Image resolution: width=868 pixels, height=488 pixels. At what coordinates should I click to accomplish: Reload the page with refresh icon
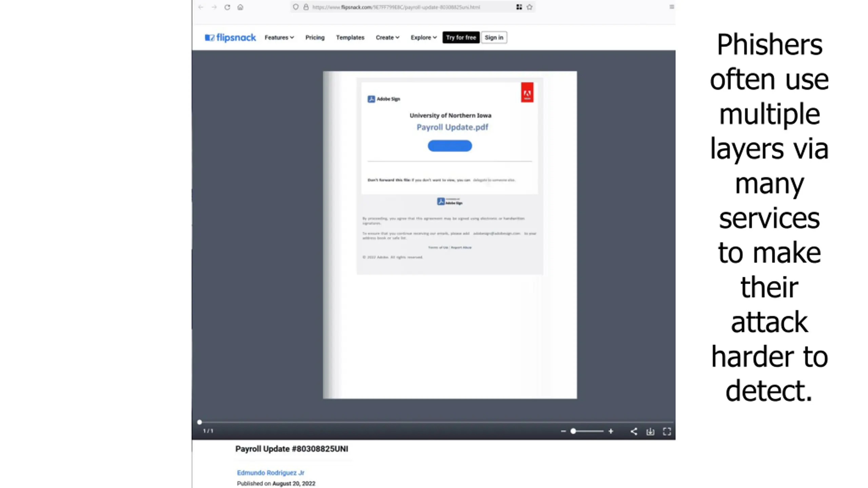(227, 7)
